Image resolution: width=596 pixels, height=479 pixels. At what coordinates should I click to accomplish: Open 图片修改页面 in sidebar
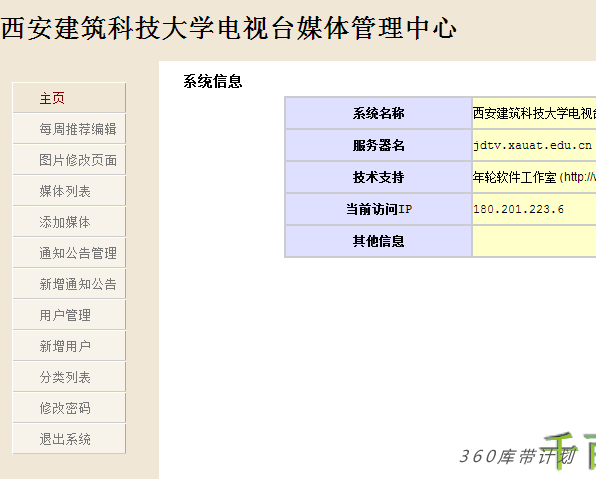(69, 160)
